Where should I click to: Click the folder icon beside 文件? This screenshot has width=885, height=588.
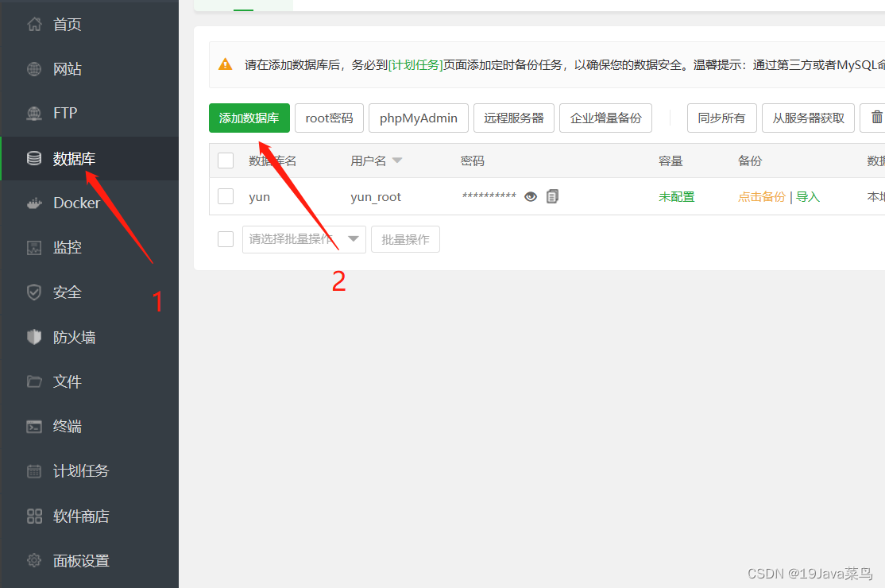[x=34, y=381]
